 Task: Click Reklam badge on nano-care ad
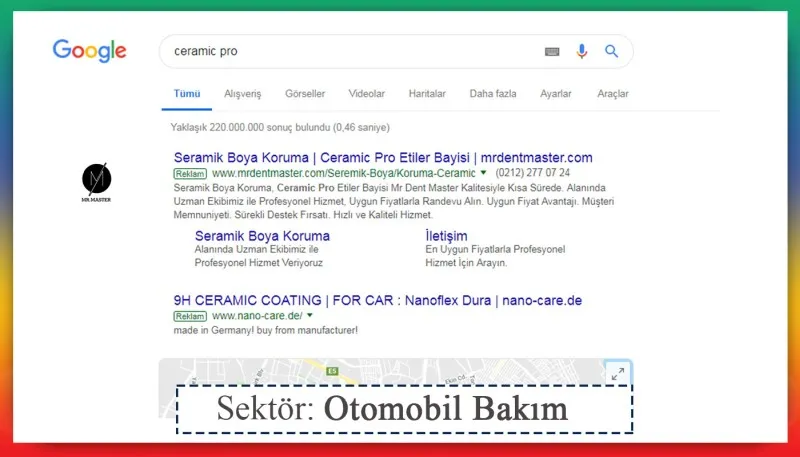pos(190,316)
